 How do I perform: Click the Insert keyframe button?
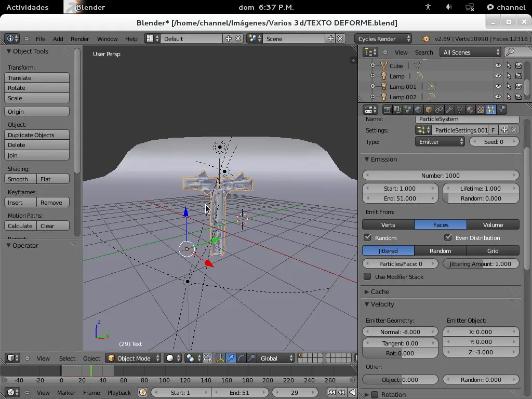coord(20,203)
